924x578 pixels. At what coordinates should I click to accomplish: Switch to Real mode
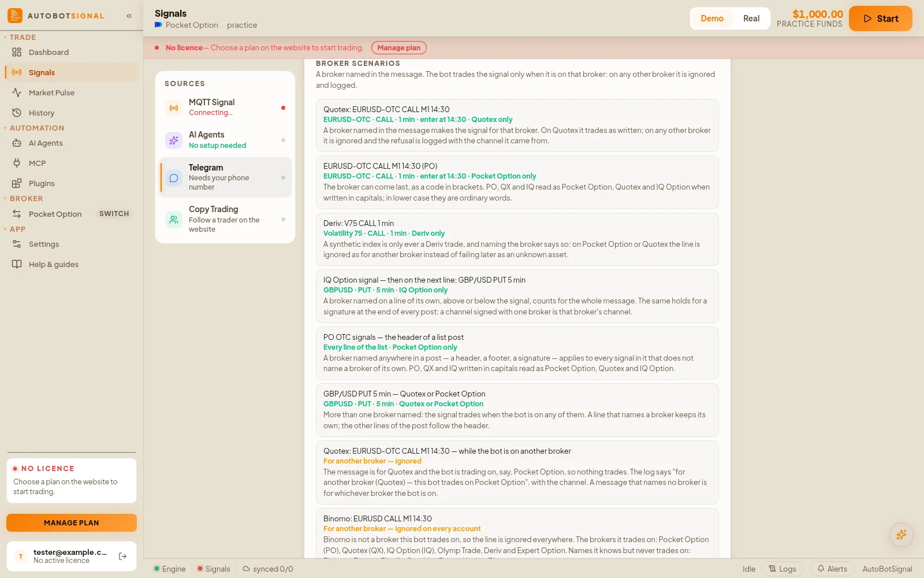point(751,18)
